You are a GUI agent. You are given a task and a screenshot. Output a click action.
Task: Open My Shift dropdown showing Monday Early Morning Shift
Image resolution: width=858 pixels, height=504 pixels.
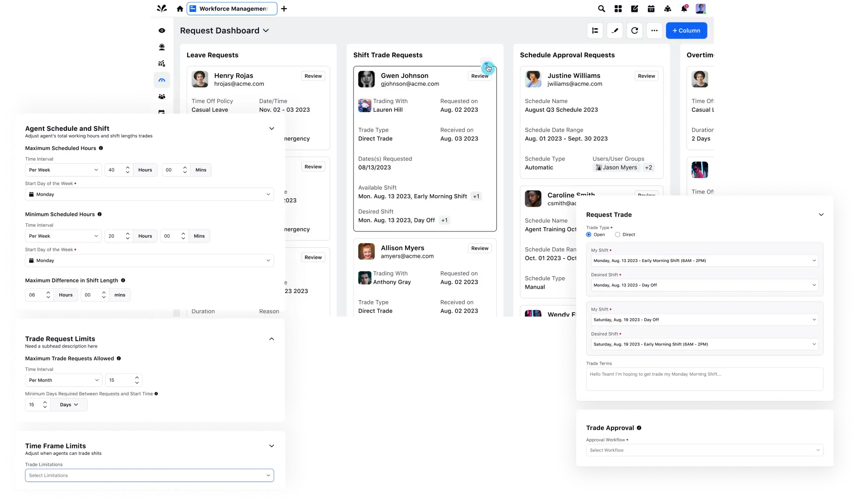[705, 261]
